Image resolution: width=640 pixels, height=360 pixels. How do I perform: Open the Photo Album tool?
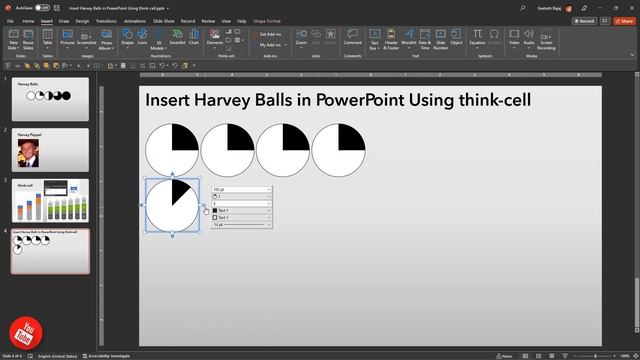click(x=106, y=40)
